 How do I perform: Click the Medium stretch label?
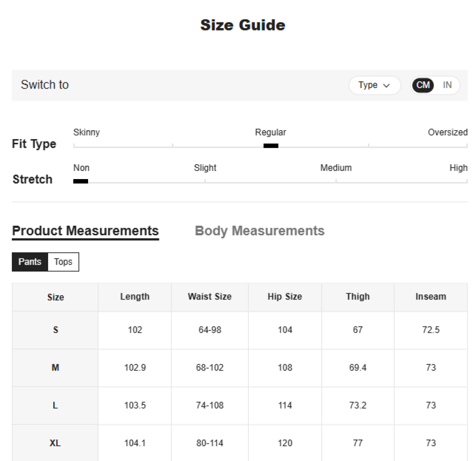click(x=336, y=168)
